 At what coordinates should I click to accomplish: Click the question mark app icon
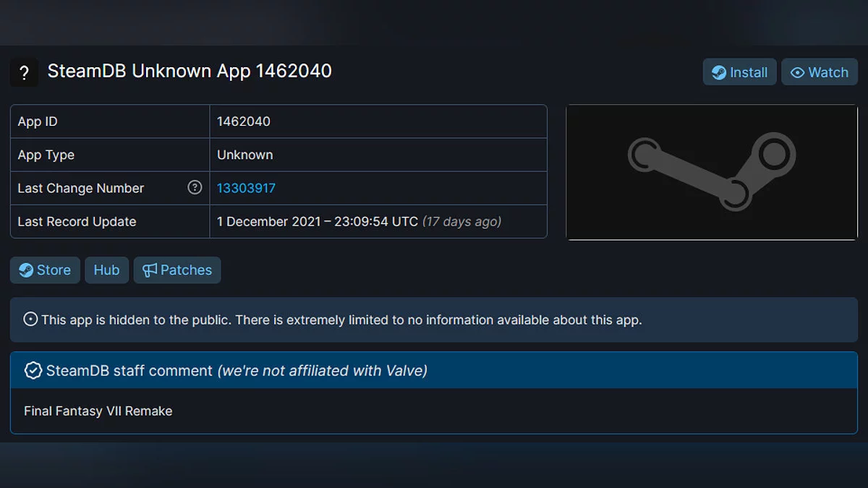(x=24, y=72)
